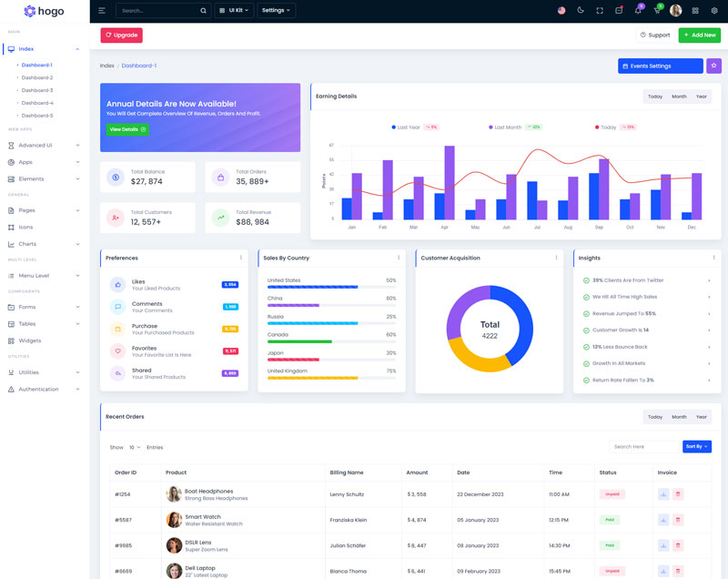Open the shopping cart icon
The height and width of the screenshot is (579, 728).
click(657, 11)
